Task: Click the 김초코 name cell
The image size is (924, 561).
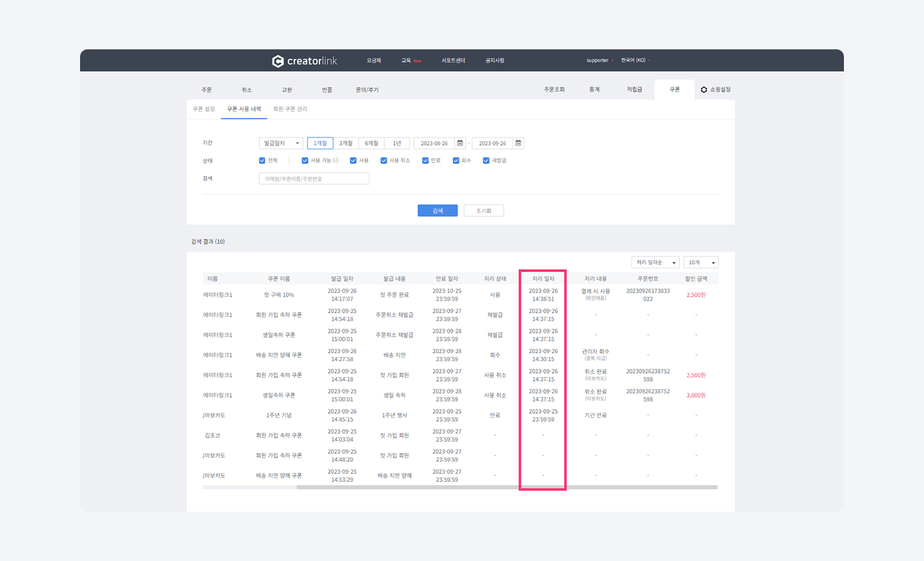Action: tap(213, 435)
